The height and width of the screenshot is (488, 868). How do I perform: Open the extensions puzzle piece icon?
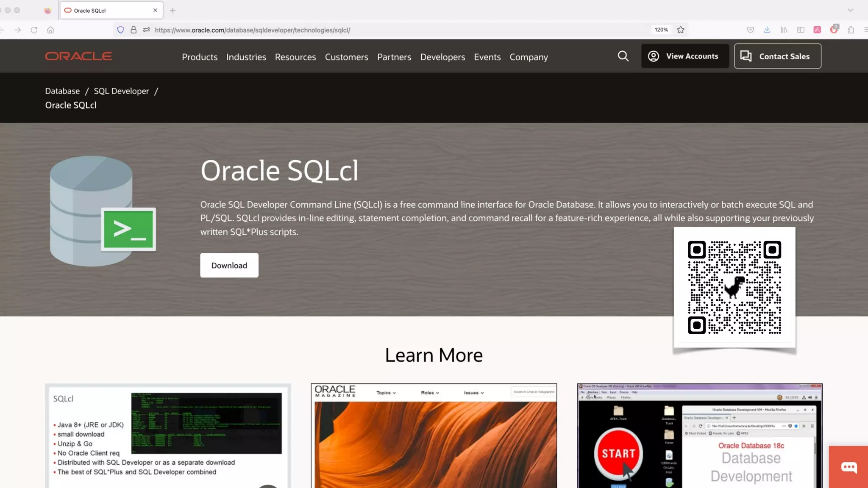coord(851,30)
